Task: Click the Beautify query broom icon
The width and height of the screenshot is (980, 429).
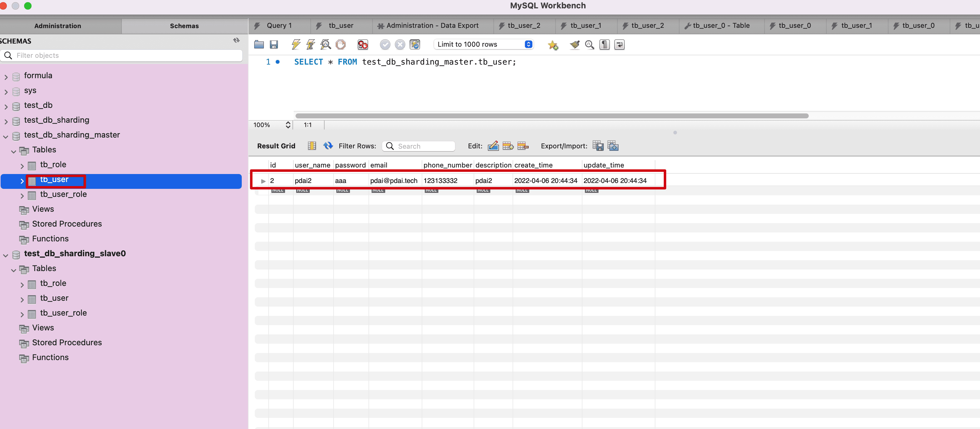Action: coord(574,45)
